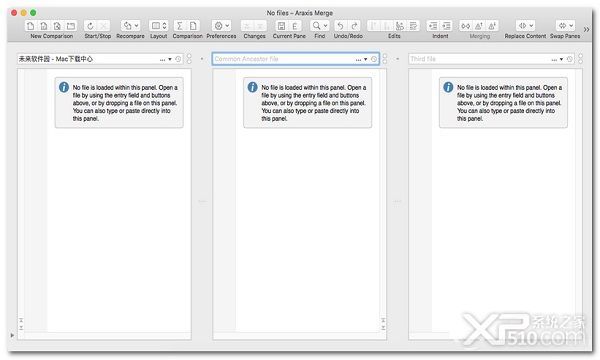Click the Redo arrow icon
The image size is (600, 360).
click(x=354, y=26)
